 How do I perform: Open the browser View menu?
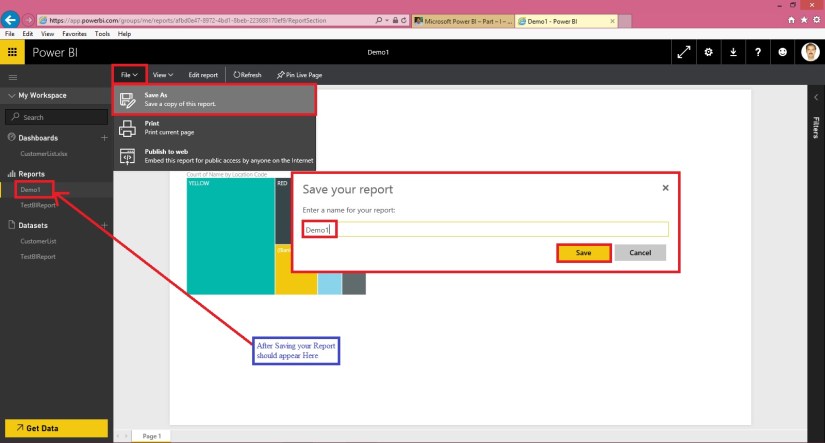(47, 34)
